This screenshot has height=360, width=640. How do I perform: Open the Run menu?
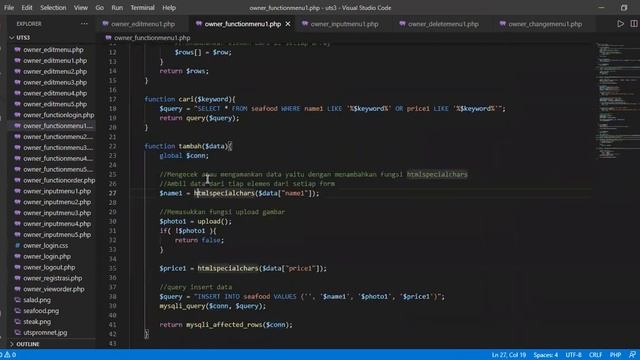click(117, 8)
